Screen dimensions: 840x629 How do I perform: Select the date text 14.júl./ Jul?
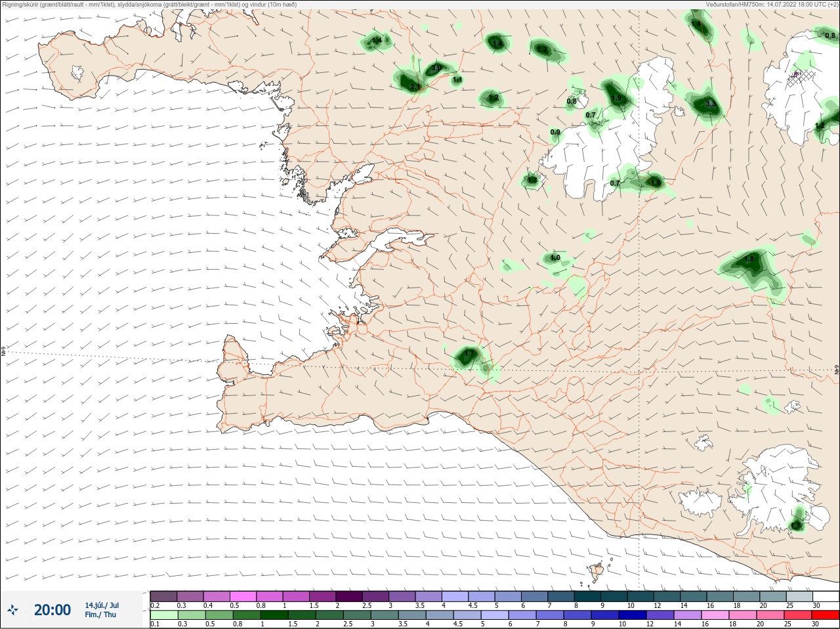click(x=102, y=605)
